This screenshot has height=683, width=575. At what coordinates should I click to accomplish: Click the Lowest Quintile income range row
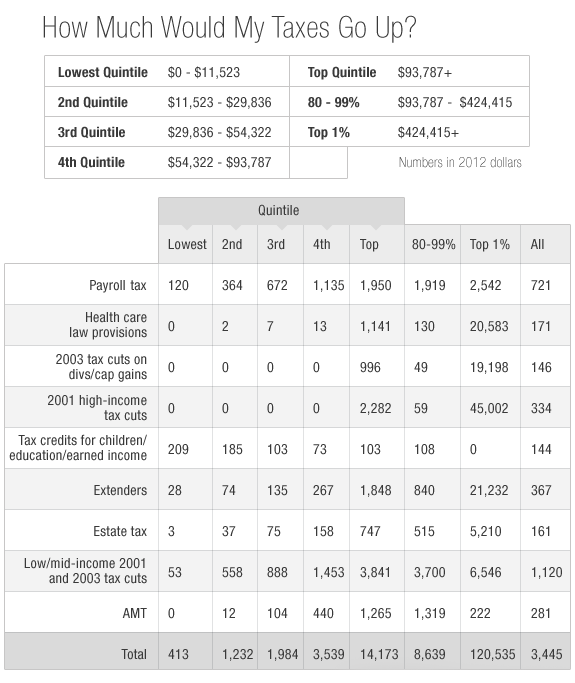167,71
